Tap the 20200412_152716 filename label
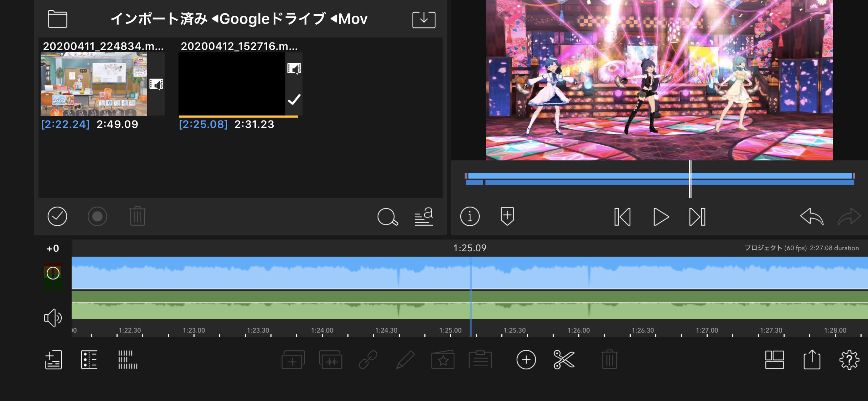 point(239,46)
